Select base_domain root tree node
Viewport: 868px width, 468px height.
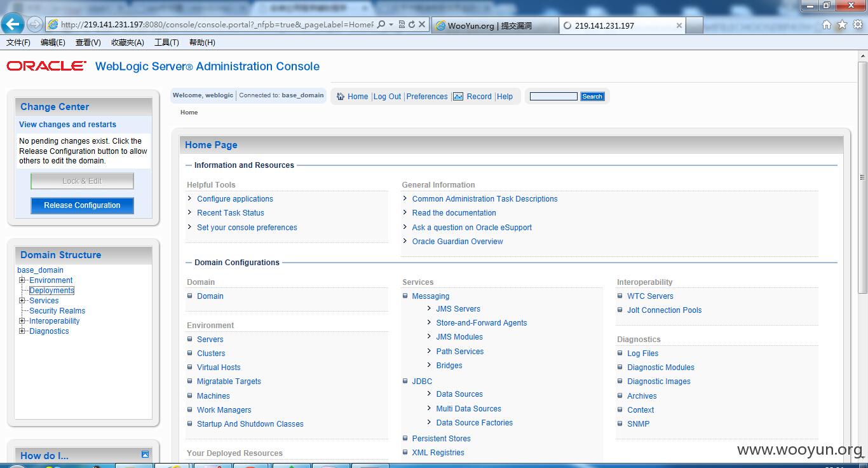click(40, 270)
